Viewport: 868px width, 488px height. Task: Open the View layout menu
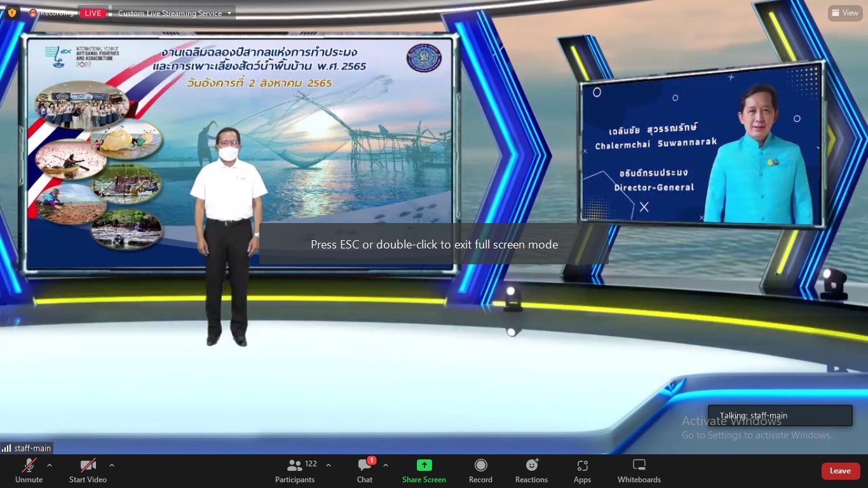(845, 13)
